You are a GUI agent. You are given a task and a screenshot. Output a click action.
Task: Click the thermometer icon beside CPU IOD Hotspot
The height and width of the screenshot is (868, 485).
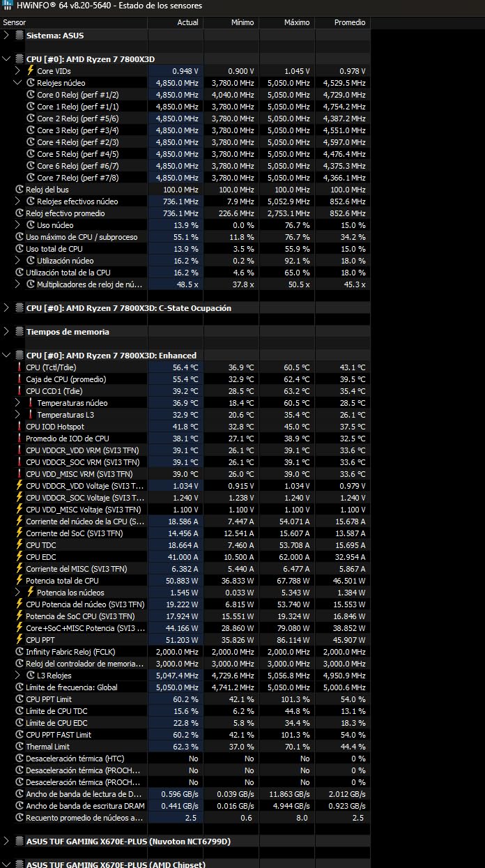(x=20, y=426)
